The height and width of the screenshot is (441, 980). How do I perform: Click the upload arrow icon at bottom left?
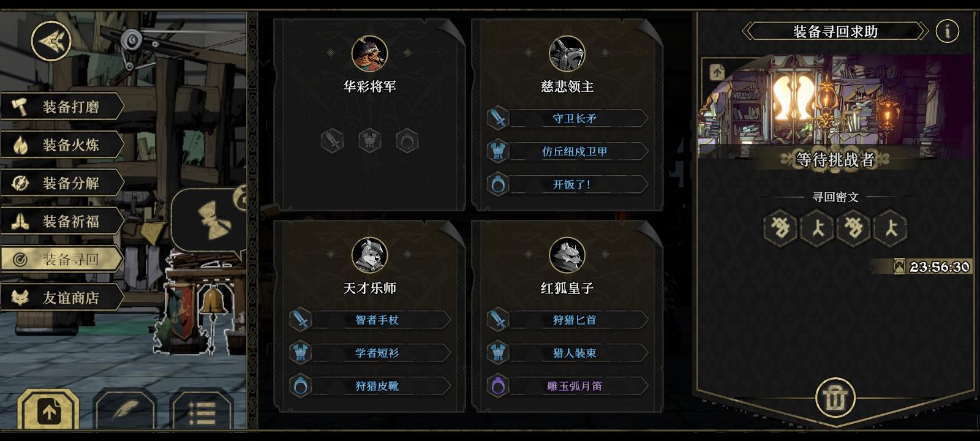pos(48,410)
